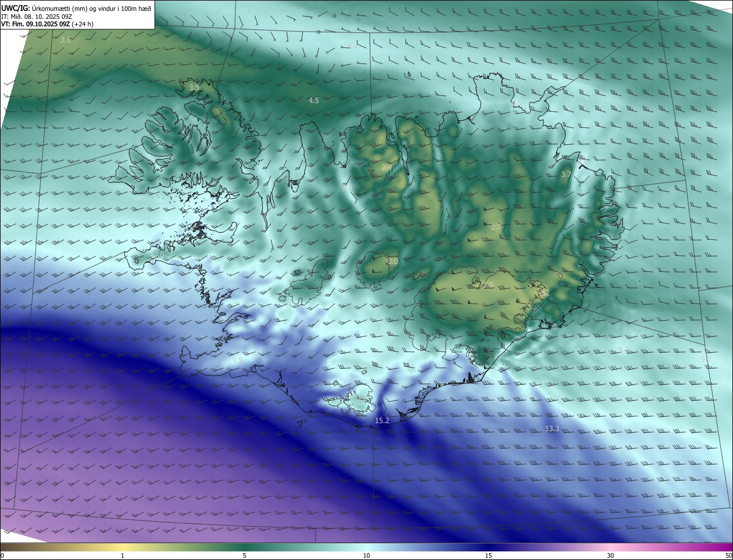Image resolution: width=733 pixels, height=560 pixels.
Task: Click the 'IT: Mið. 08. 10. 2025 09Z' line
Action: (36, 17)
